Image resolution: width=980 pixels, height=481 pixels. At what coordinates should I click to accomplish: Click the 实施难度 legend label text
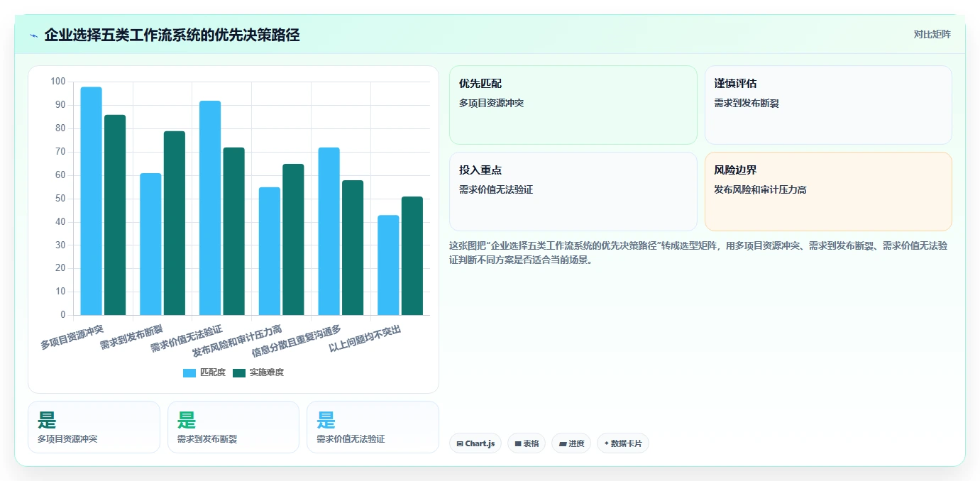click(x=266, y=372)
